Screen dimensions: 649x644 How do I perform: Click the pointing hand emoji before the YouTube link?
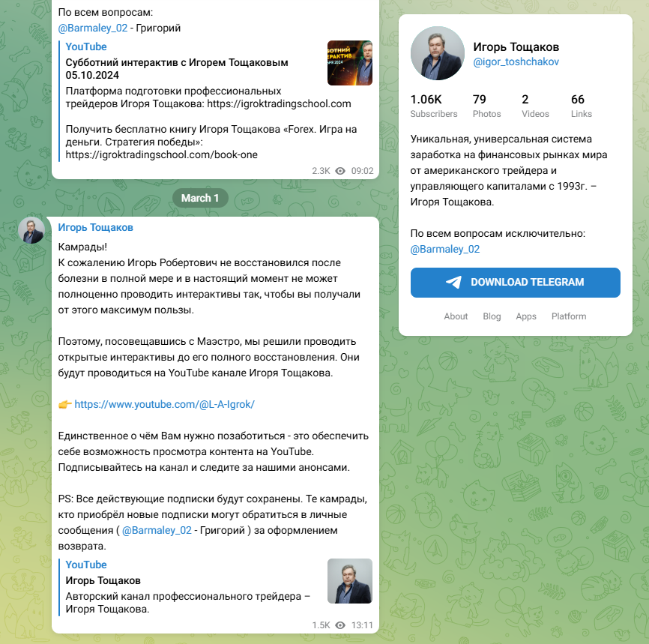click(x=64, y=404)
